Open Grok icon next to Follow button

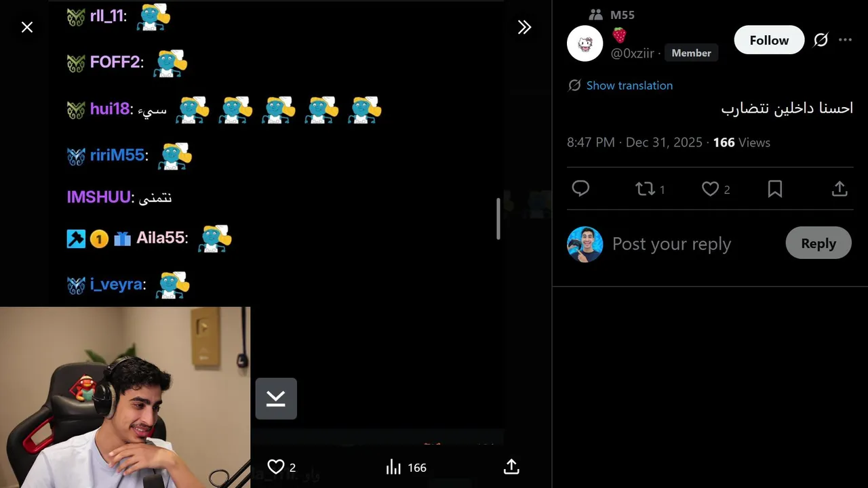821,40
